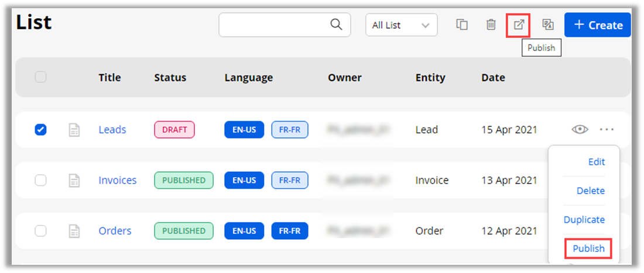644x273 pixels.
Task: Tick the Orders row checkbox
Action: coord(40,231)
